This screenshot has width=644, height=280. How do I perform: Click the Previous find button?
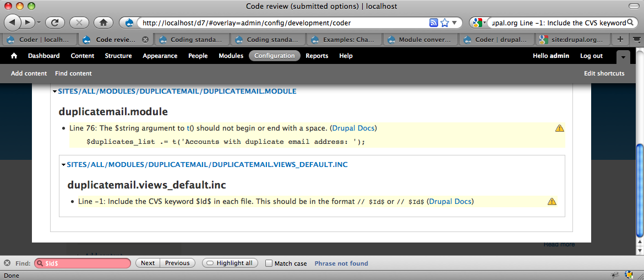point(177,263)
